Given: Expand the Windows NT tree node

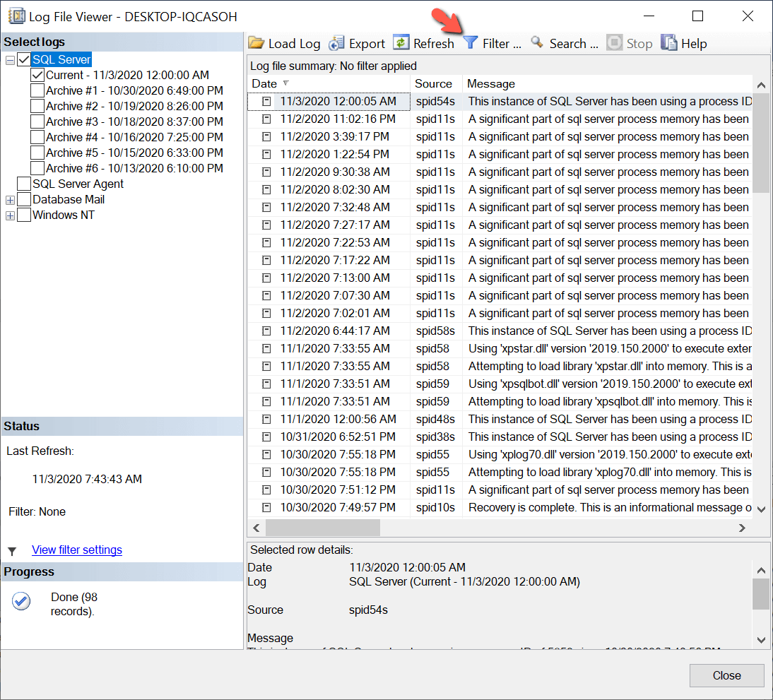Looking at the screenshot, I should 10,215.
